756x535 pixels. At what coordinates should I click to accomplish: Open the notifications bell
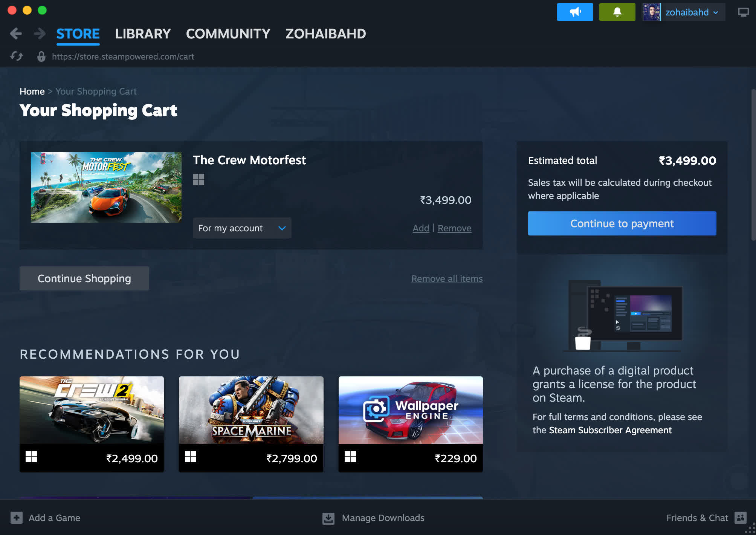tap(617, 12)
